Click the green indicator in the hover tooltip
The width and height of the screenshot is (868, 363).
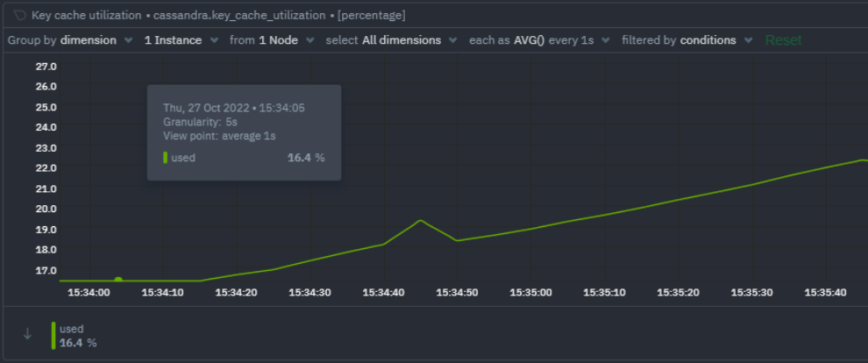point(165,158)
